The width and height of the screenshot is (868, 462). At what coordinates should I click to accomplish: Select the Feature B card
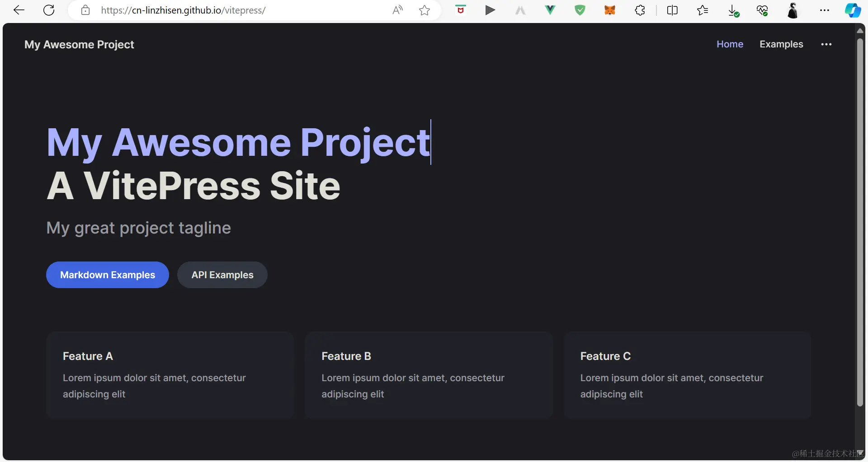429,375
